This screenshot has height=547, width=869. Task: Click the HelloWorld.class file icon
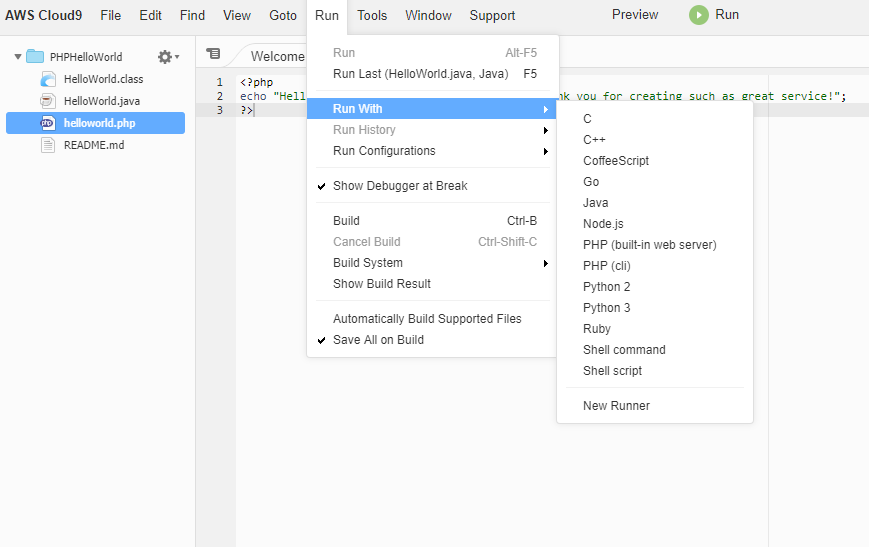click(48, 79)
